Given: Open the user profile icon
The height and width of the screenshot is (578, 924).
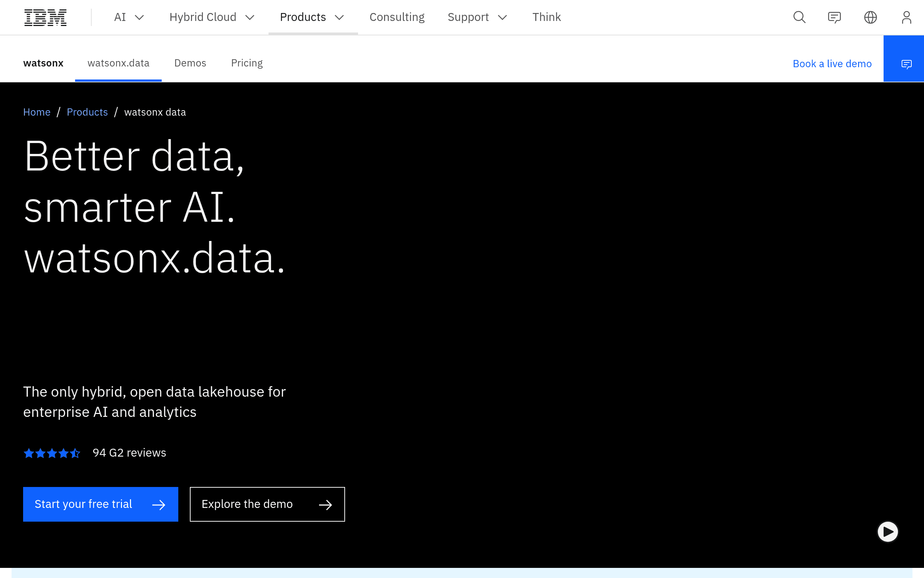Looking at the screenshot, I should [x=906, y=17].
